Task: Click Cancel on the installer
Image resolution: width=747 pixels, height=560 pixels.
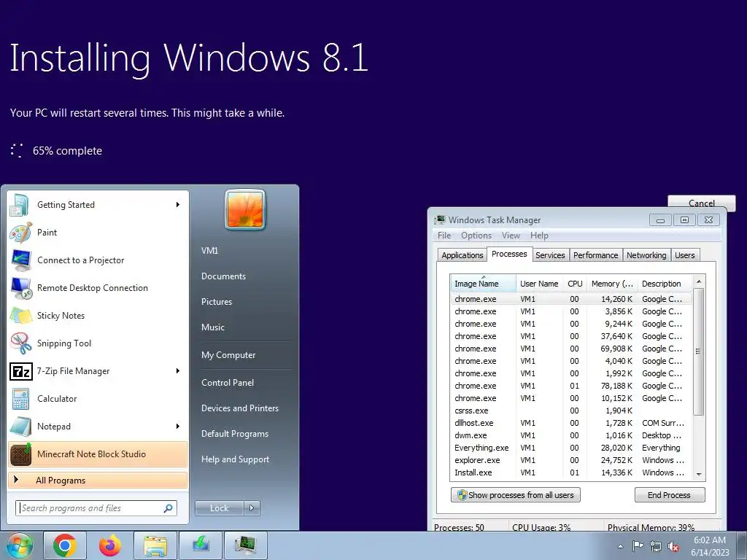Action: [701, 203]
